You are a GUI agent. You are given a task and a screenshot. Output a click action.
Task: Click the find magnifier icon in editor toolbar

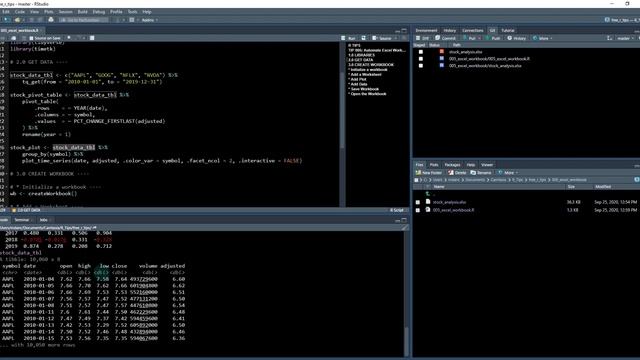[69, 38]
